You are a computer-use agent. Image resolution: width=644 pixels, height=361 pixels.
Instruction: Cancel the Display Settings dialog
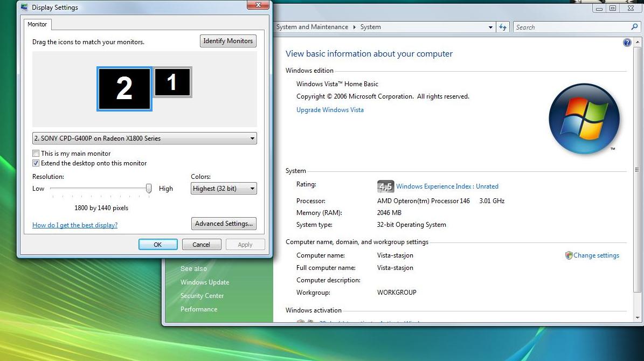click(201, 245)
